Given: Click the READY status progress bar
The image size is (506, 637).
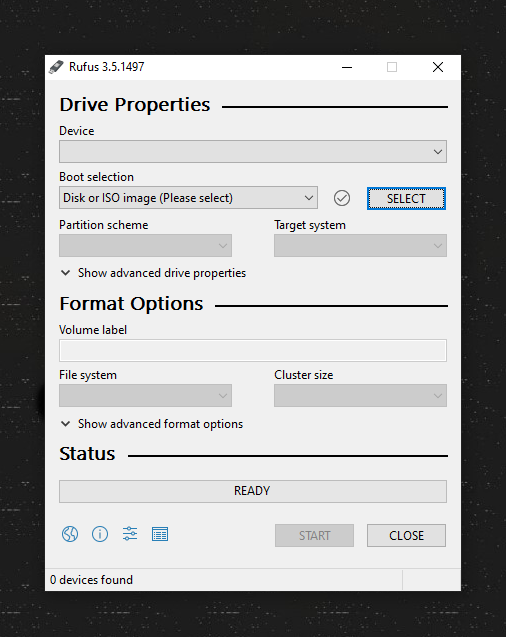Looking at the screenshot, I should (x=253, y=491).
